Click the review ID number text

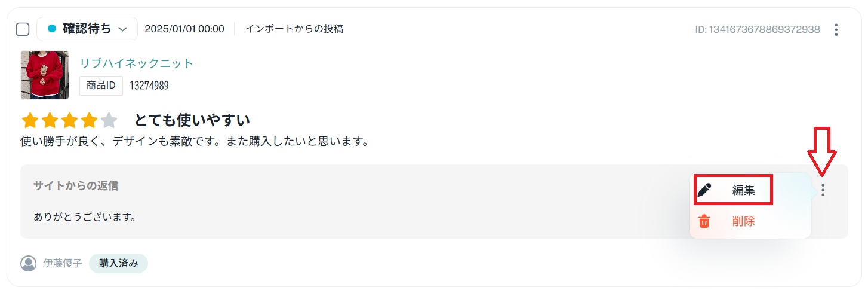tap(758, 29)
